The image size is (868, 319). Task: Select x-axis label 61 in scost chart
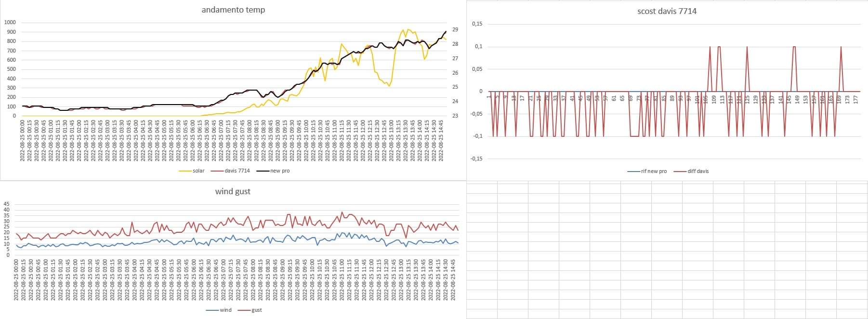614,98
